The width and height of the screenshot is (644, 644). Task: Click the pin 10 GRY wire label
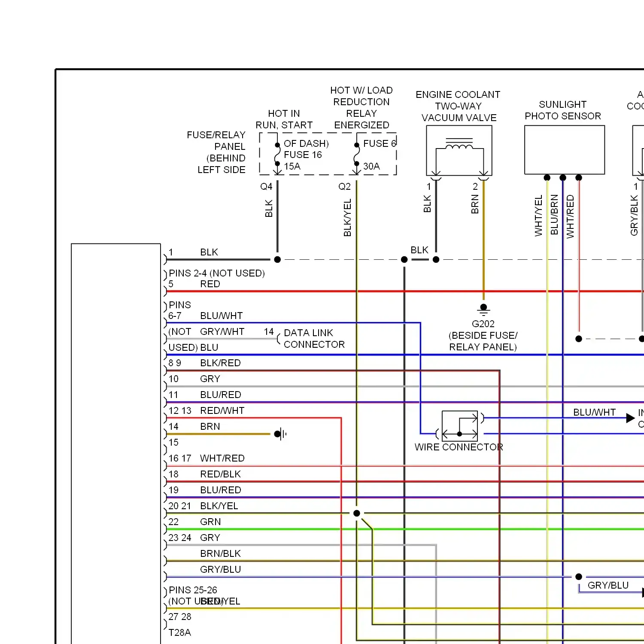(x=210, y=379)
